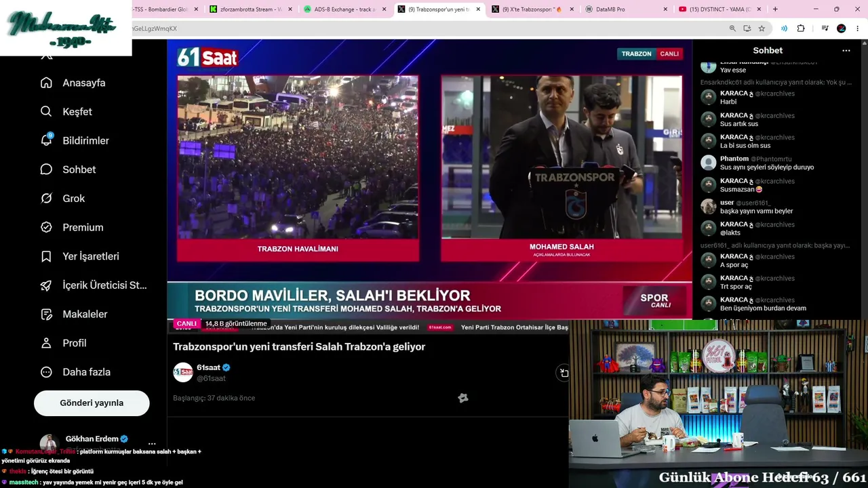Image resolution: width=868 pixels, height=488 pixels.
Task: Open the @61saat handle link
Action: point(211,378)
